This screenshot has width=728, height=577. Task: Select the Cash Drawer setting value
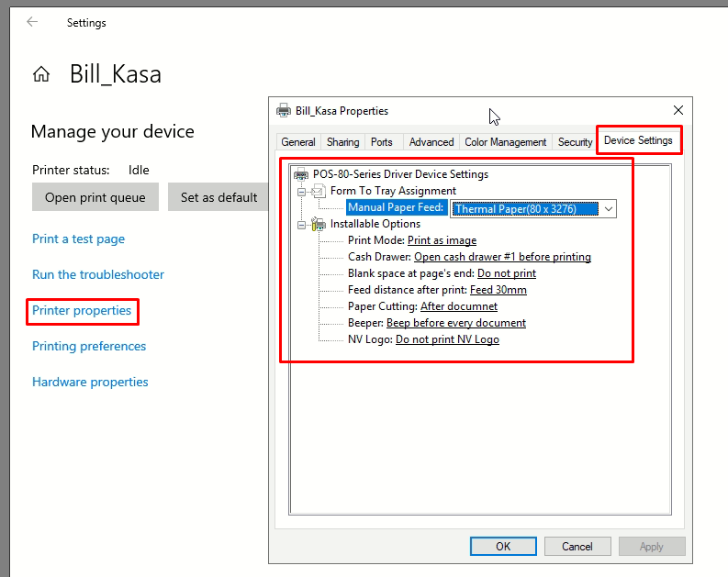pyautogui.click(x=502, y=257)
